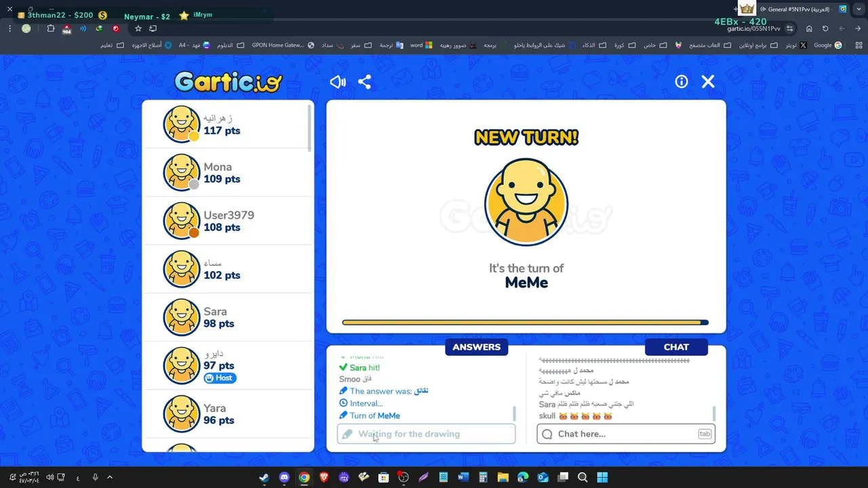Open the apps grid in bookmarks bar
The height and width of the screenshot is (488, 868).
point(858,45)
